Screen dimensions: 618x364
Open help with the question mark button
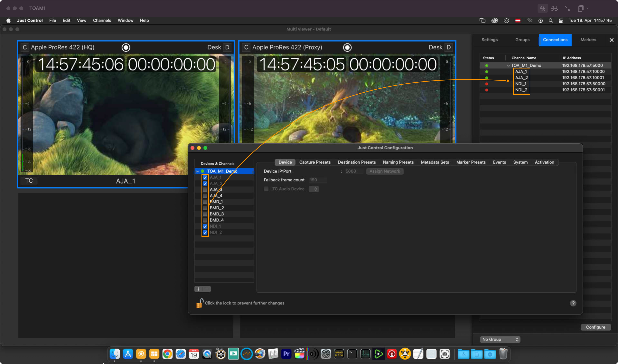(x=573, y=303)
